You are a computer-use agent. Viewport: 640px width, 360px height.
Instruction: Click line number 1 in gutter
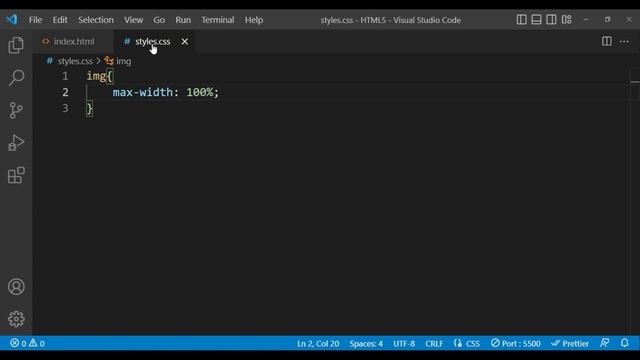[x=65, y=76]
